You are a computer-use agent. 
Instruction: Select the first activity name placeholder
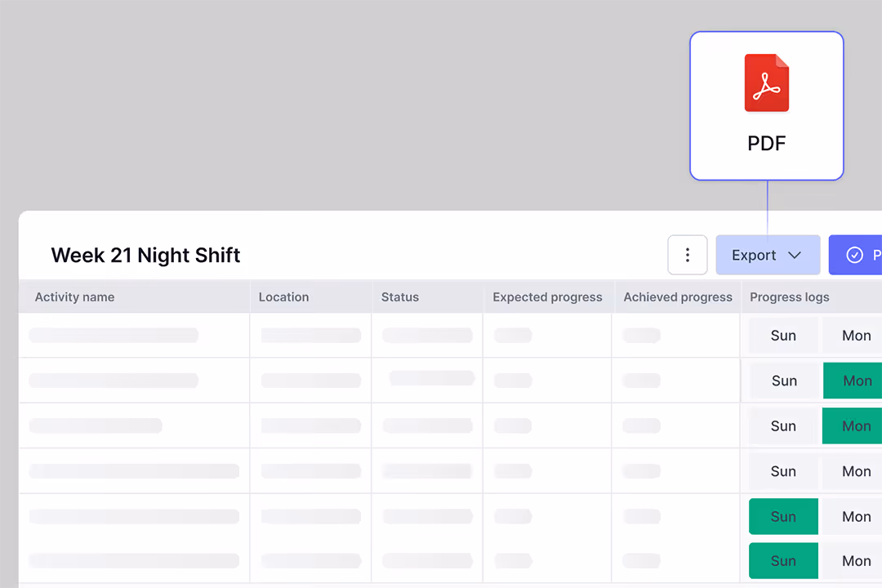(x=114, y=335)
